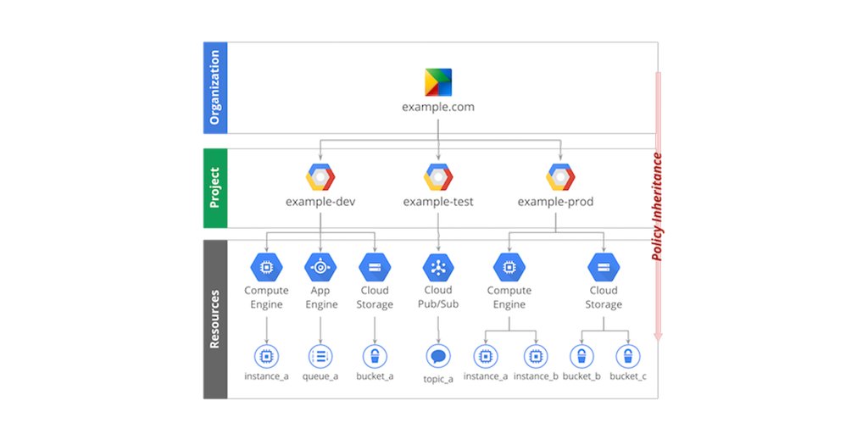Click the blue Organization side label
Image resolution: width=868 pixels, height=434 pixels.
215,87
